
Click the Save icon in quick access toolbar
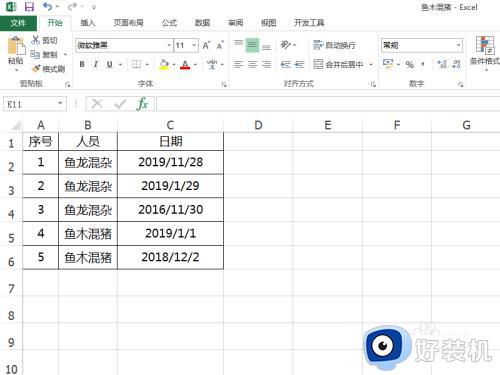[29, 7]
